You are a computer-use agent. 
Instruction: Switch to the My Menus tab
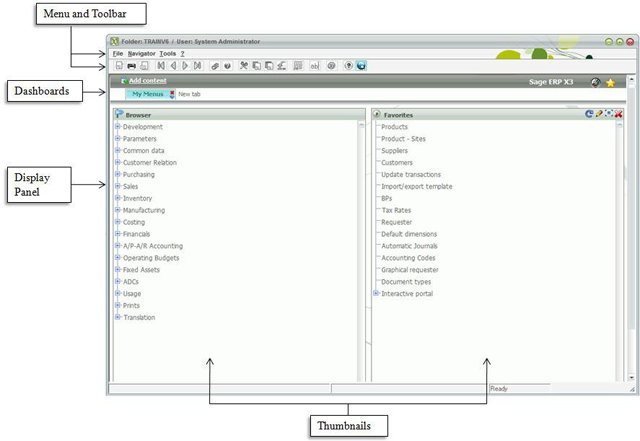click(x=149, y=94)
